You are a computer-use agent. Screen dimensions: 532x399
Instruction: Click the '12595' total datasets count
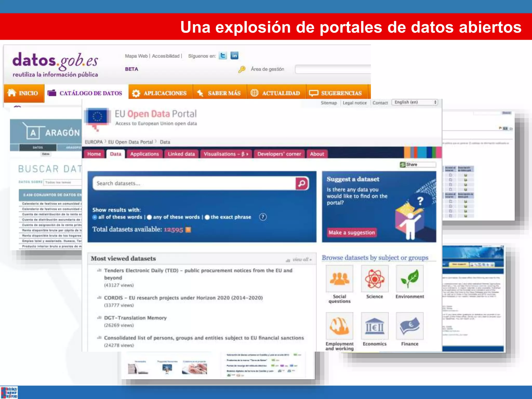pyautogui.click(x=173, y=230)
